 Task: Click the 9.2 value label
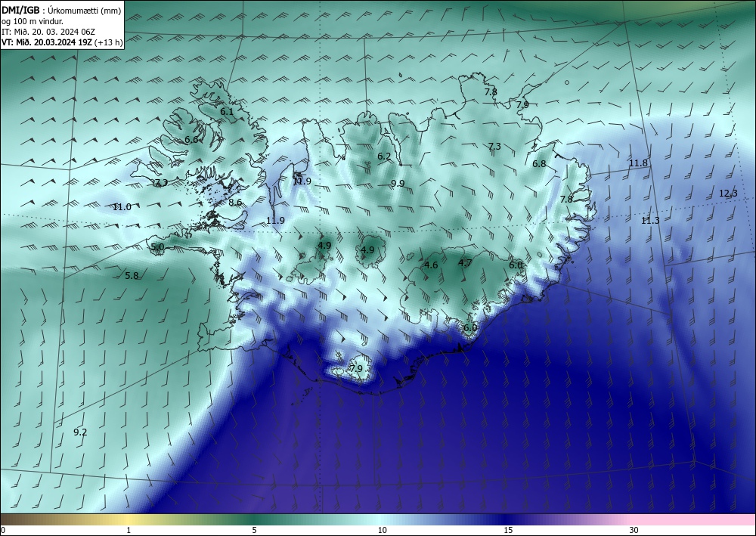80,432
